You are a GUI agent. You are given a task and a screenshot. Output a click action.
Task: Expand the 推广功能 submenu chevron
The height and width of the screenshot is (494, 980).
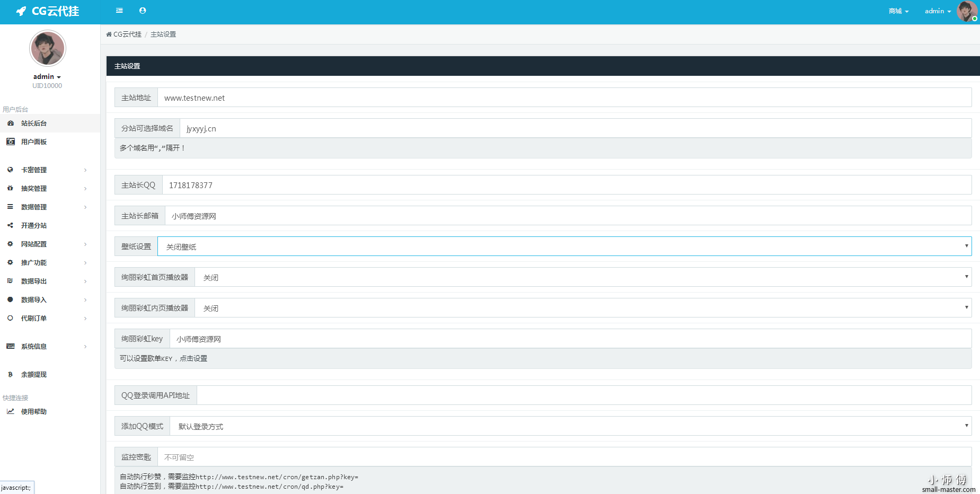(x=85, y=263)
